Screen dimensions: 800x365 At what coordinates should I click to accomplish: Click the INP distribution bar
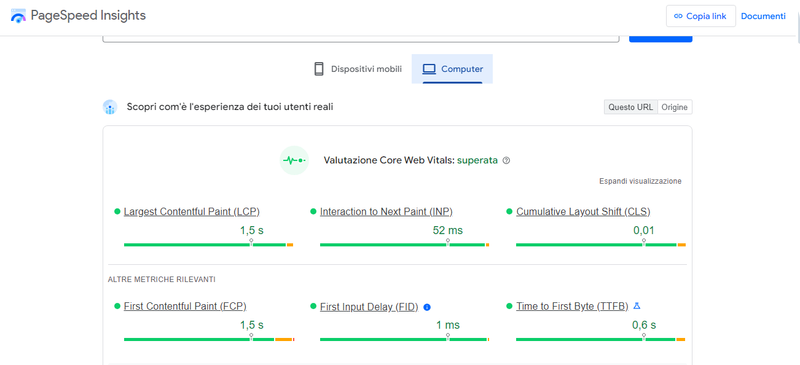[405, 245]
